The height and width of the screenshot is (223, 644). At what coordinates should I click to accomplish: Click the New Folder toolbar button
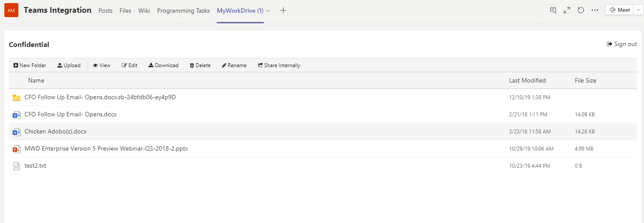coord(30,65)
